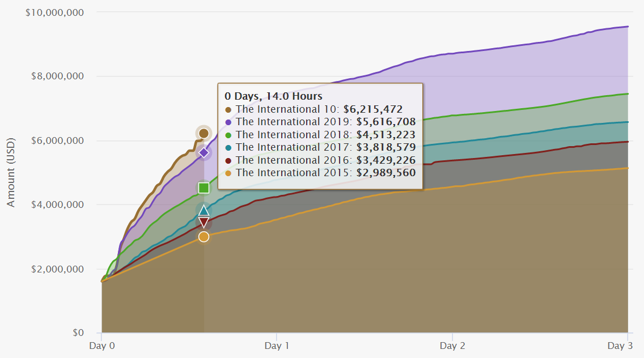Click the "The International 2017" tooltip series label
This screenshot has width=644, height=358.
[294, 147]
